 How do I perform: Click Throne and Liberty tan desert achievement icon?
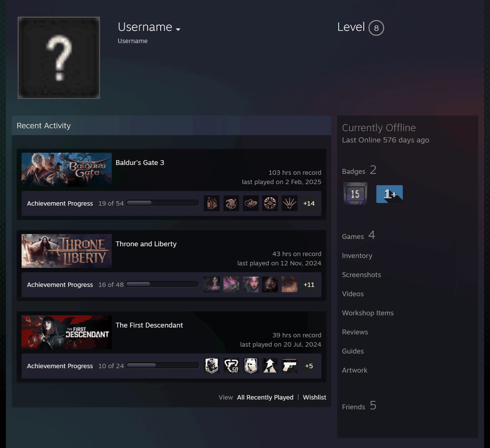click(x=289, y=285)
